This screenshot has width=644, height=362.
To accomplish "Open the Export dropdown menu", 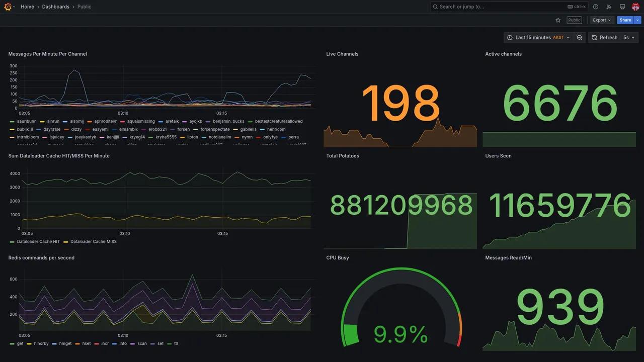I will click(x=602, y=20).
